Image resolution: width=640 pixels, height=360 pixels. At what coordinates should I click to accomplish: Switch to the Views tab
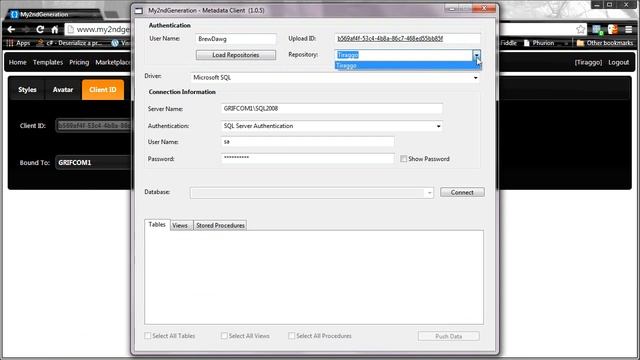tap(180, 225)
